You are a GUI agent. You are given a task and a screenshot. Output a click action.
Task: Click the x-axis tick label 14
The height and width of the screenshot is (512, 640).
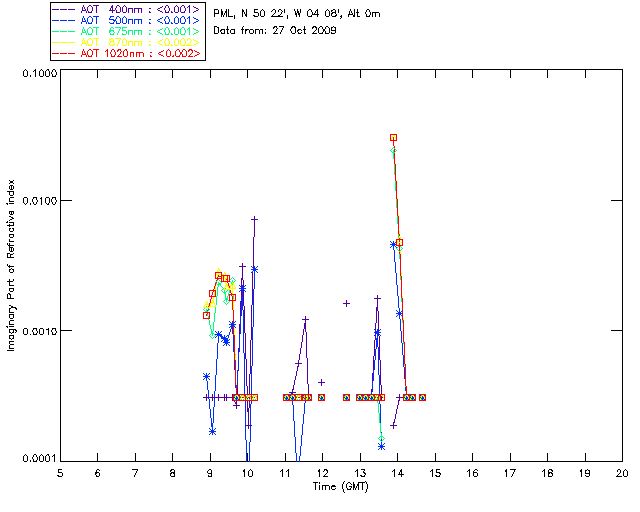398,474
